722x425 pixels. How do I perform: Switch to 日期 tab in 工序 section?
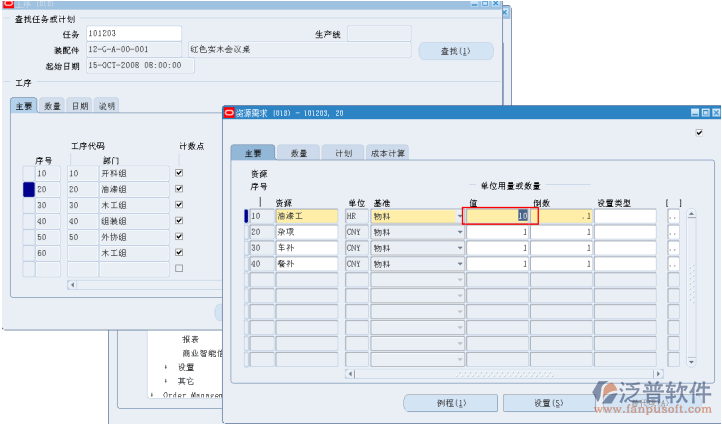(79, 105)
